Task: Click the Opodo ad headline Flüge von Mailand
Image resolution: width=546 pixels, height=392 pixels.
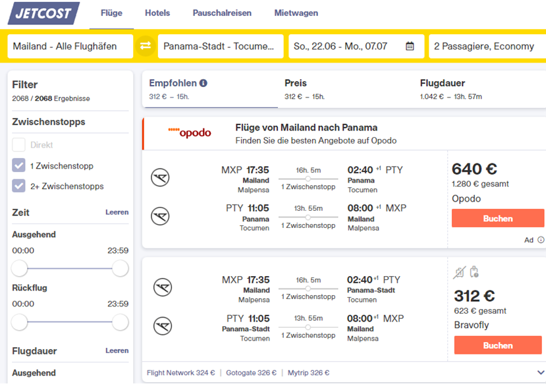Action: pos(306,128)
